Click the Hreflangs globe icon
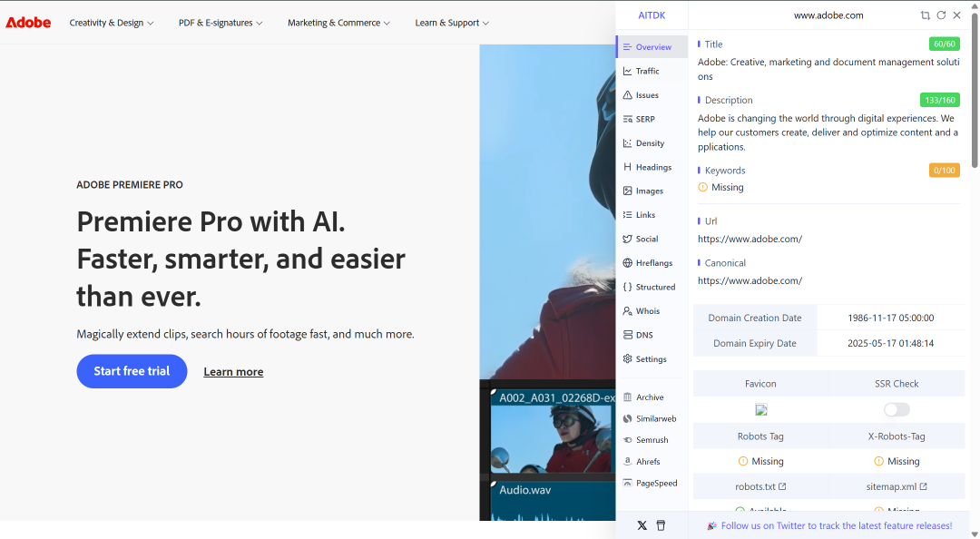 pyautogui.click(x=628, y=262)
